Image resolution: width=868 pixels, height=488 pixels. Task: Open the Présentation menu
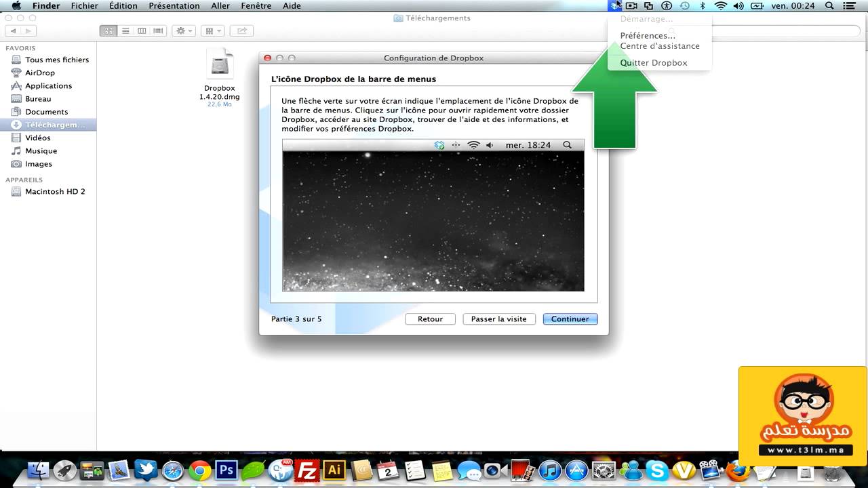point(174,5)
